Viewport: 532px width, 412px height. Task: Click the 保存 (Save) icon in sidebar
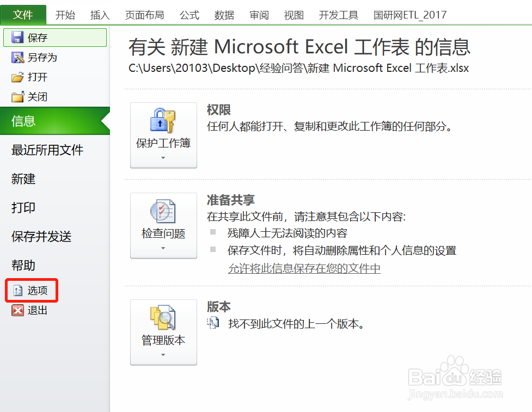point(19,37)
